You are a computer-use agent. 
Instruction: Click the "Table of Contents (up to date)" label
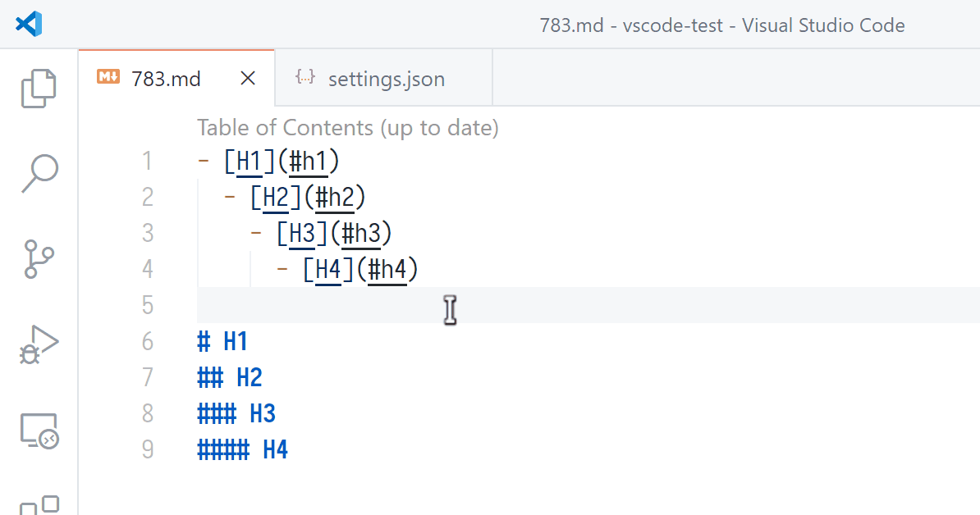[x=347, y=128]
